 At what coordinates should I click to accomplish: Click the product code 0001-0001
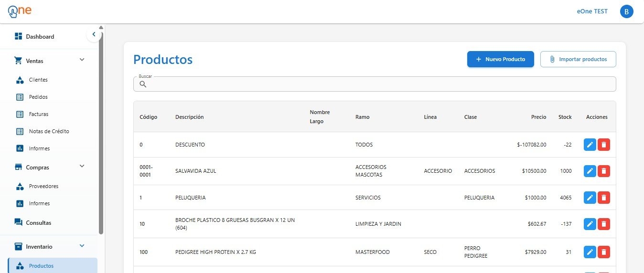[145, 171]
